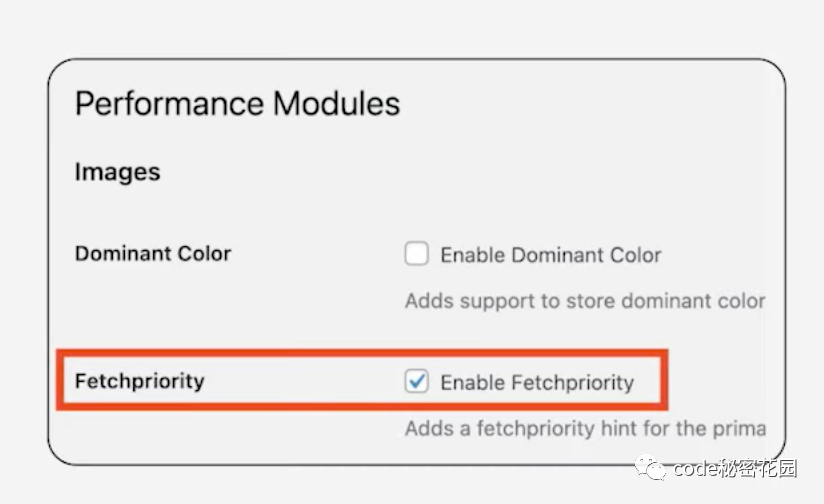Click the "Dominant Color" setting row title
This screenshot has height=504, width=824.
pyautogui.click(x=153, y=254)
